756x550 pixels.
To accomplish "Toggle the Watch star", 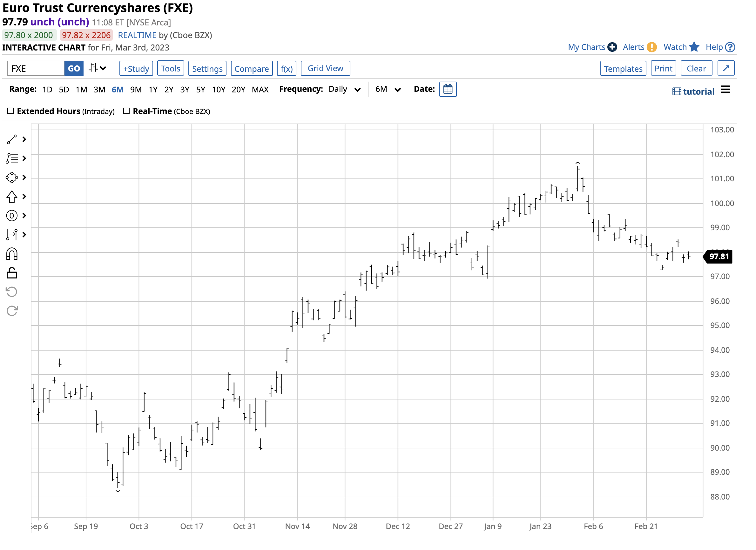I will coord(694,47).
